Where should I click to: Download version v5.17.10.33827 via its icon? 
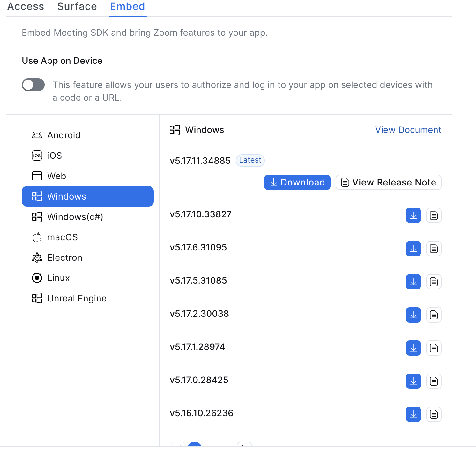point(413,215)
